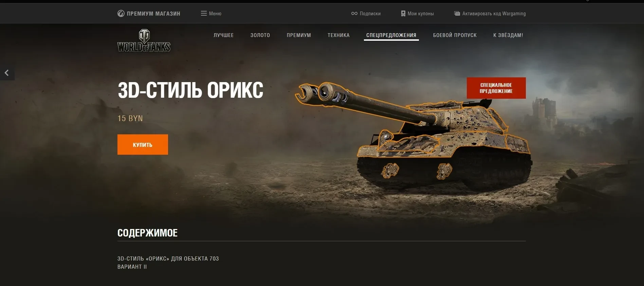
Task: Select the СПЕЦПРЕДЛОЖЕНИЯ tab
Action: coord(391,35)
